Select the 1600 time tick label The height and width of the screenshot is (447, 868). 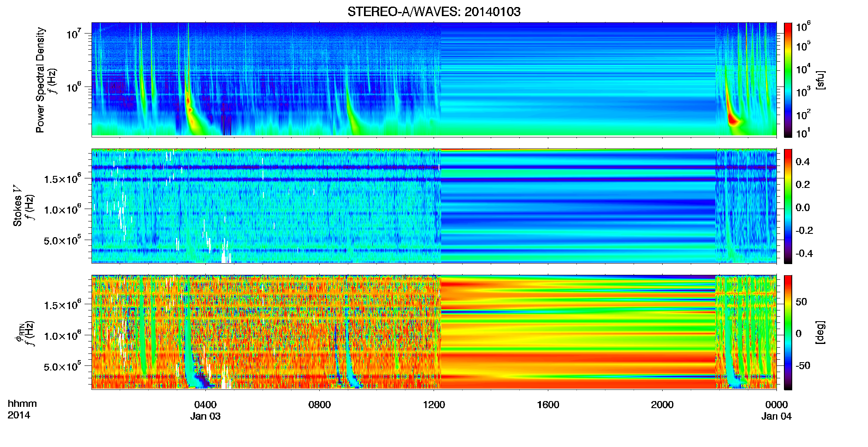[548, 405]
